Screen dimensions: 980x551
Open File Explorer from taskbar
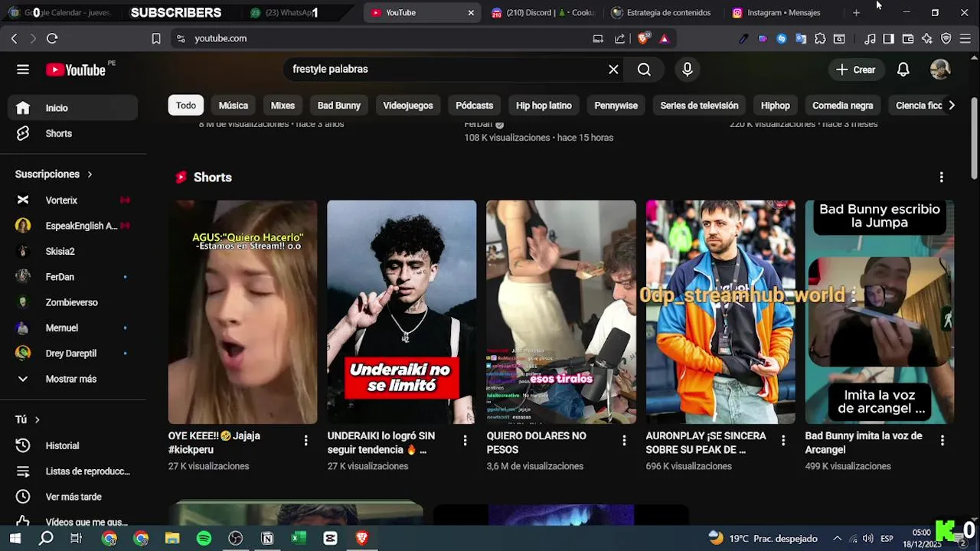point(172,539)
